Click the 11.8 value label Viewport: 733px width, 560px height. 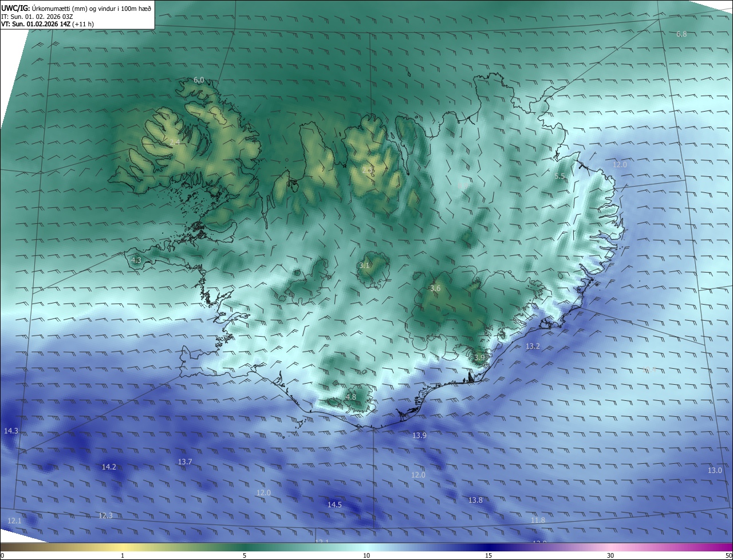coord(538,520)
